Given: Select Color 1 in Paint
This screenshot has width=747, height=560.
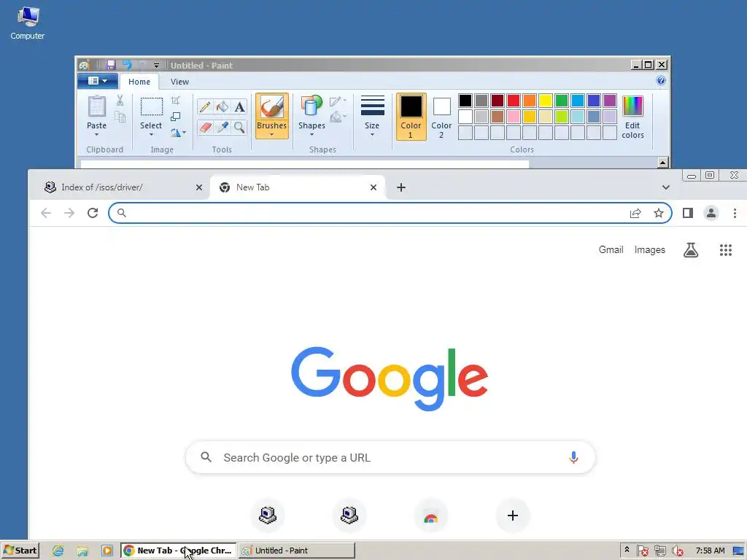Looking at the screenshot, I should coord(411,117).
